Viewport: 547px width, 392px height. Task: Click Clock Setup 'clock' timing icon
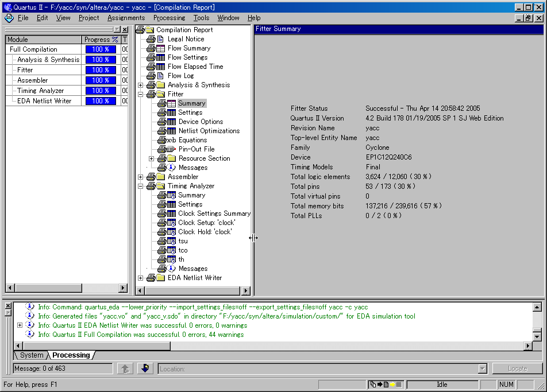click(171, 223)
